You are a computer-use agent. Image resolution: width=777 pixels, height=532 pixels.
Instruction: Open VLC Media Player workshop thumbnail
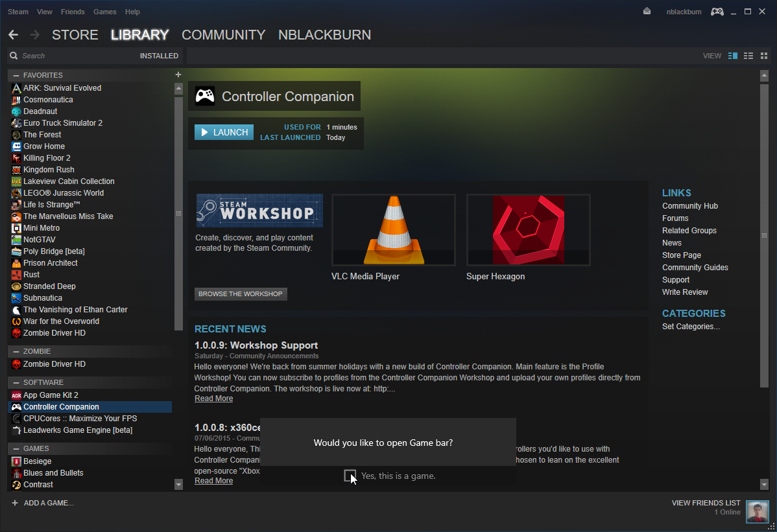[x=394, y=230]
